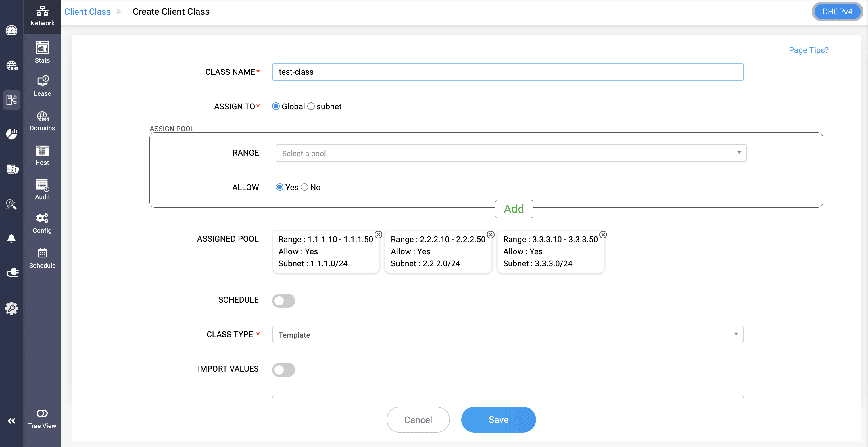Open the Lease section icon
The image size is (868, 447).
click(x=42, y=86)
